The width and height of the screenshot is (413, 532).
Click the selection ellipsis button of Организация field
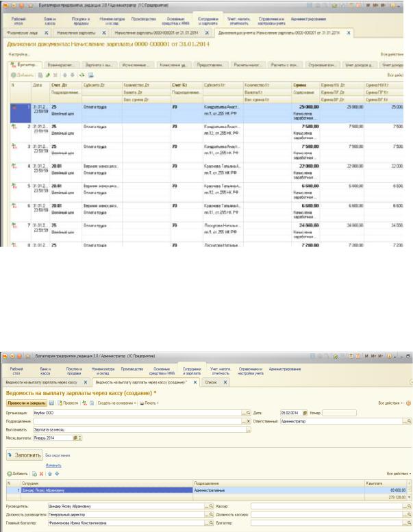244,413
